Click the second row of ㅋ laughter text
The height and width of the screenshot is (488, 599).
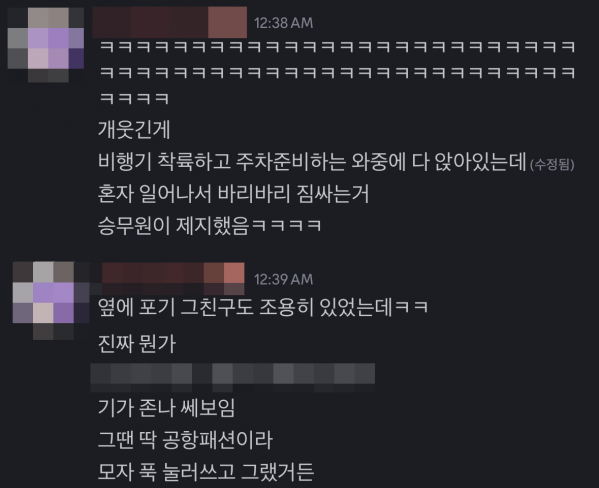tap(337, 73)
